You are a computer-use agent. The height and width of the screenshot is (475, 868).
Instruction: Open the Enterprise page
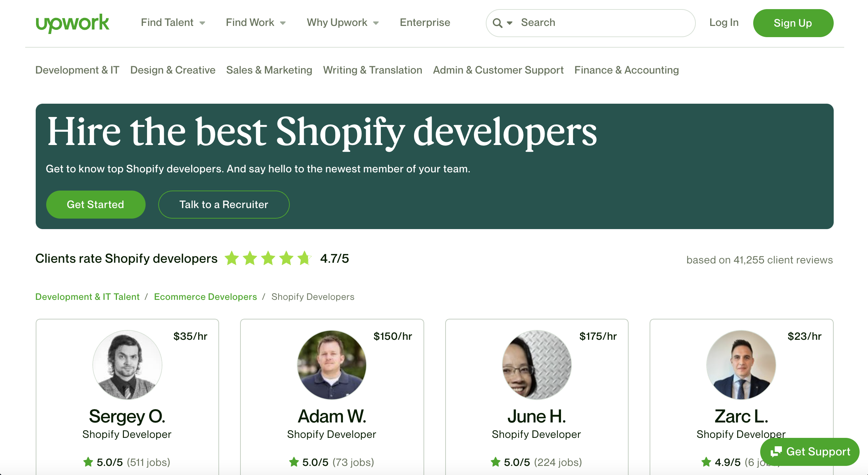(x=425, y=23)
